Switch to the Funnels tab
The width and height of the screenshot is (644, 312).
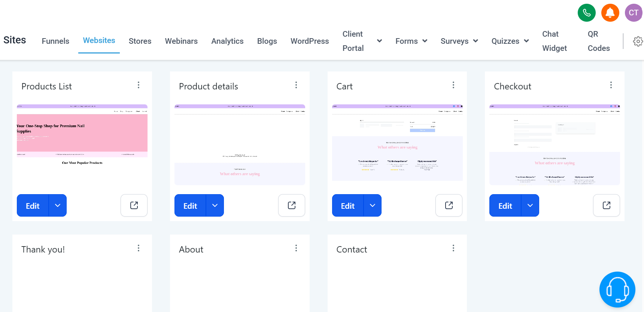coord(55,41)
